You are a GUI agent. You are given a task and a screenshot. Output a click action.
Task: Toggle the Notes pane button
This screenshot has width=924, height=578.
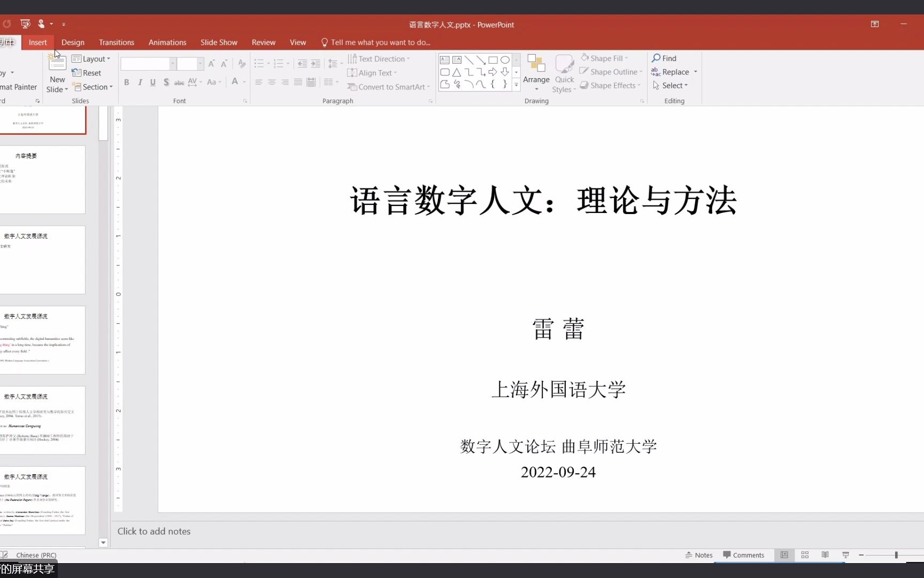pos(699,555)
